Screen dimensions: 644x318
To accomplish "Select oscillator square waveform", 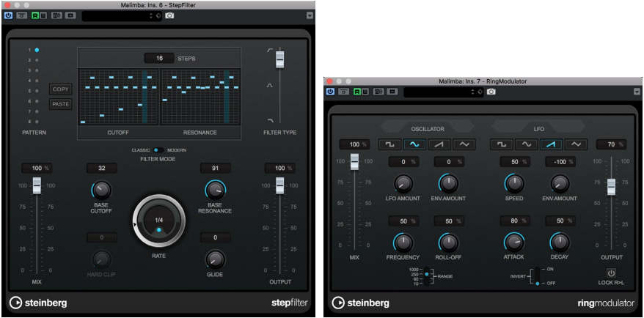I will (390, 144).
